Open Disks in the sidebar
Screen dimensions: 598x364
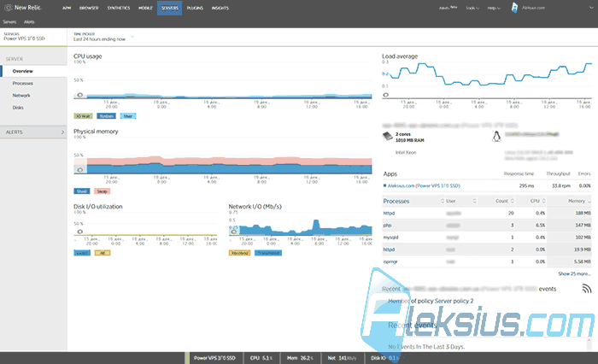[x=18, y=108]
